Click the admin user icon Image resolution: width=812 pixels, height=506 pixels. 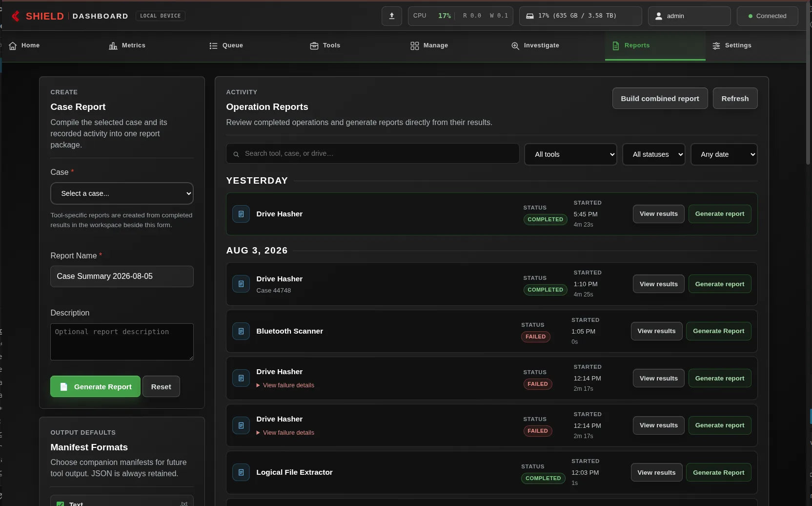(x=658, y=16)
